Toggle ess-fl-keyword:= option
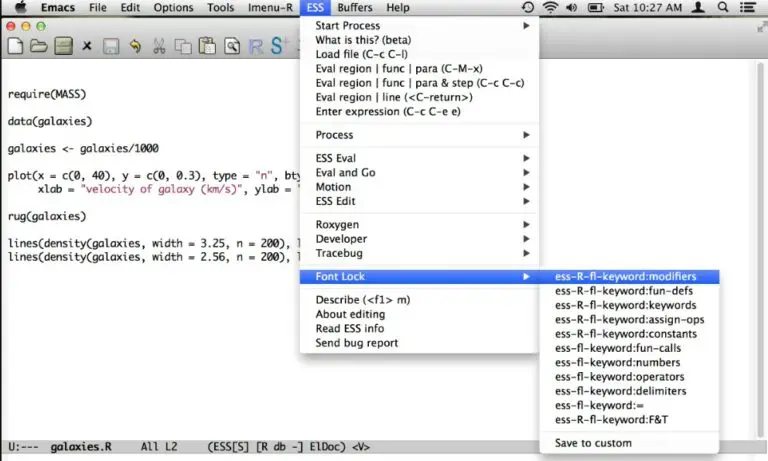This screenshot has height=461, width=768. [x=629, y=406]
